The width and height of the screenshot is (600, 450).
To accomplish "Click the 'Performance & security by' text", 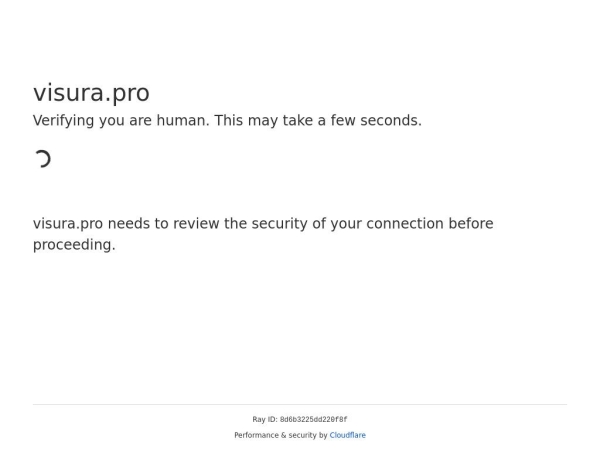I will coord(281,435).
